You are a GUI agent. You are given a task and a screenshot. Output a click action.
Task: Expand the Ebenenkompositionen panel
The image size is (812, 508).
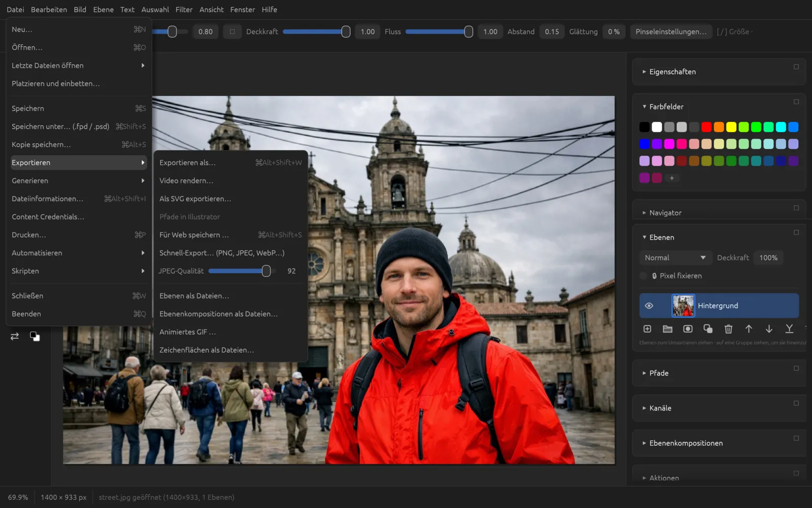point(644,443)
